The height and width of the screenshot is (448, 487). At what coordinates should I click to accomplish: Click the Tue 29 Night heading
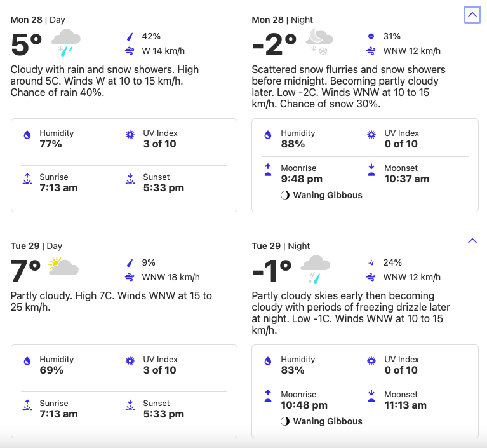pyautogui.click(x=281, y=246)
